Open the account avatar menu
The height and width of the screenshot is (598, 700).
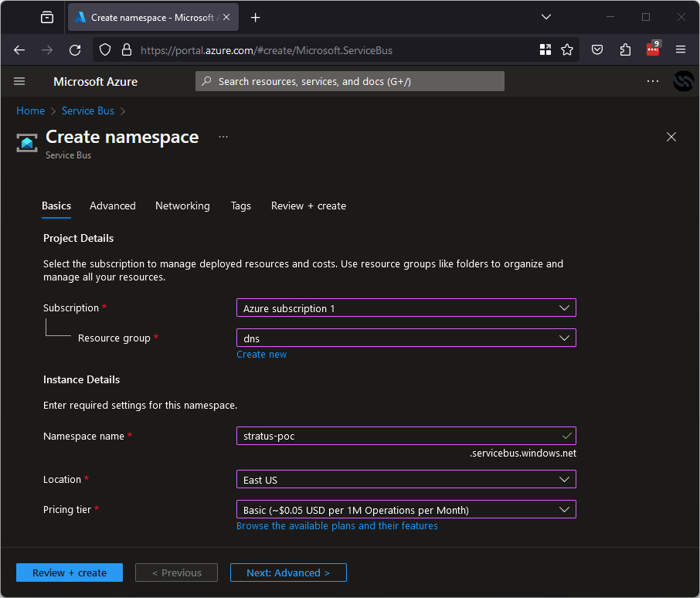(x=683, y=81)
